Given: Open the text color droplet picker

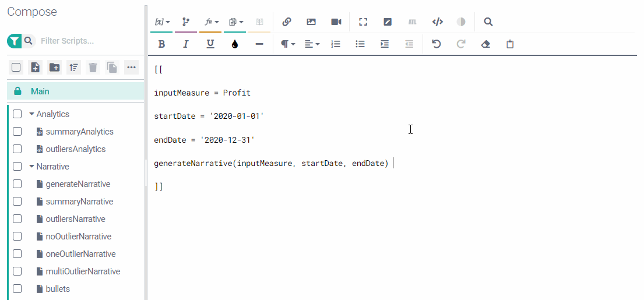Looking at the screenshot, I should click(234, 44).
